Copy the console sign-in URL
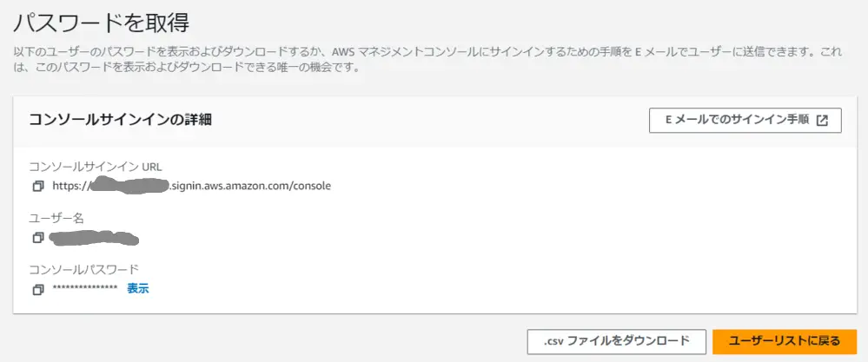The height and width of the screenshot is (362, 868). tap(37, 187)
